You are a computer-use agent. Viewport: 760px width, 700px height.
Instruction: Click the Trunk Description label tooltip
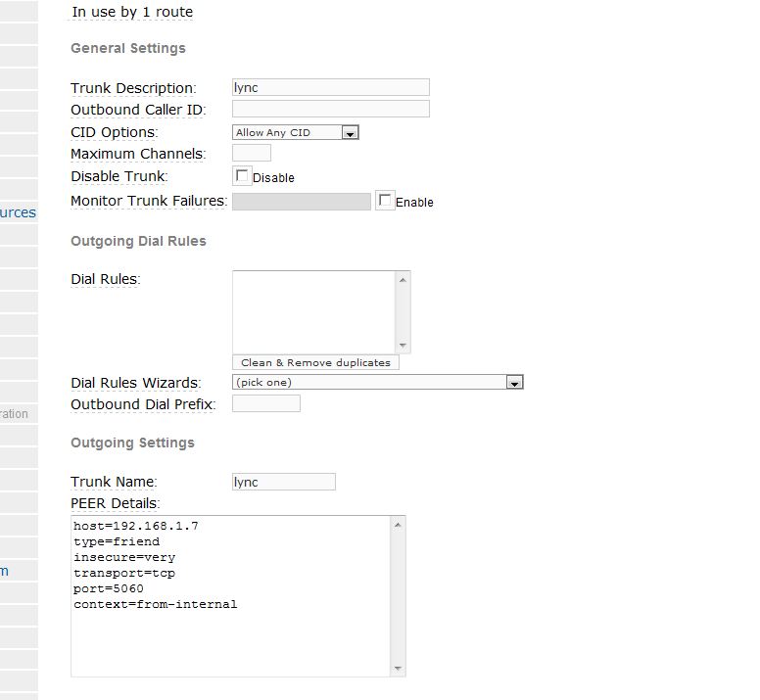(133, 88)
